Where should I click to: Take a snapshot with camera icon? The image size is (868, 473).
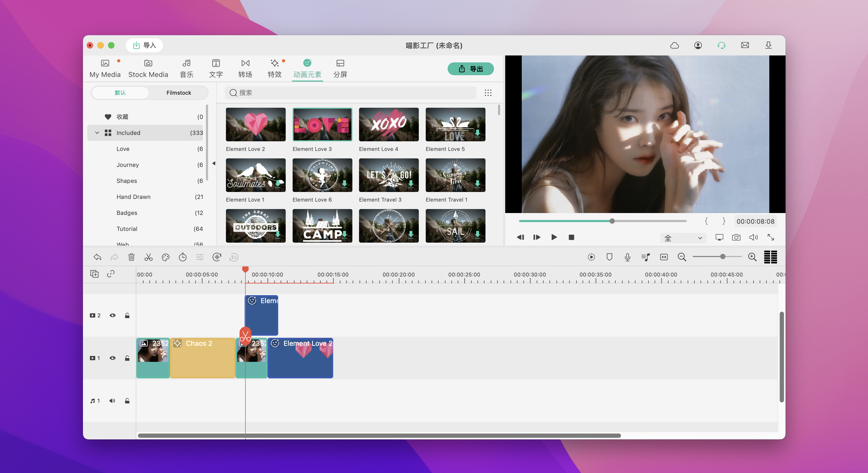736,238
